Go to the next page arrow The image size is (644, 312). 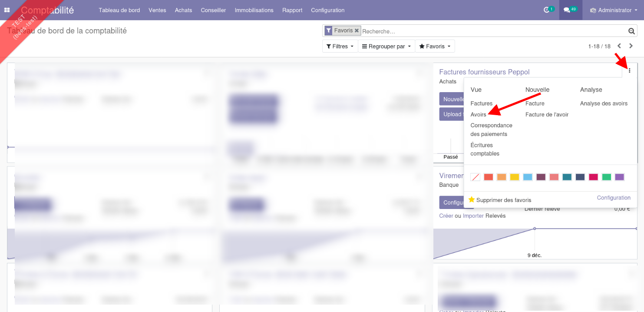631,46
